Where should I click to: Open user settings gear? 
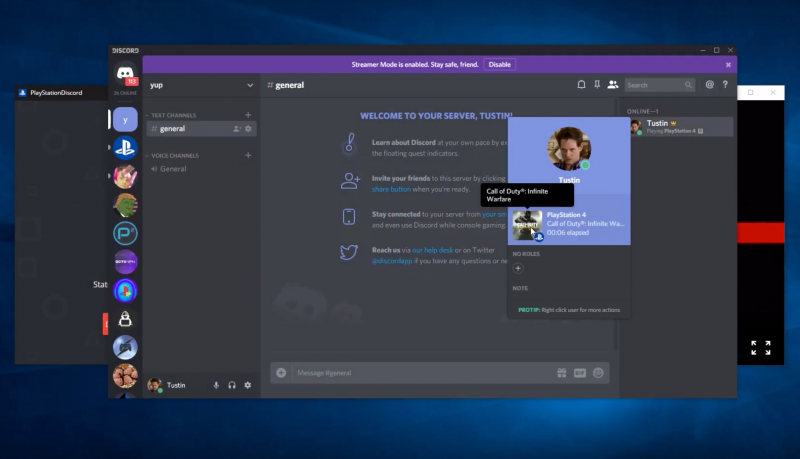247,385
